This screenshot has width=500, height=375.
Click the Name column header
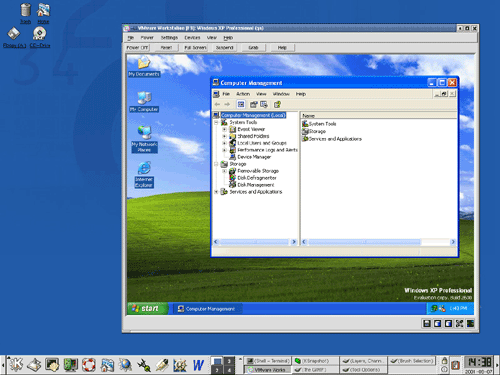click(379, 115)
